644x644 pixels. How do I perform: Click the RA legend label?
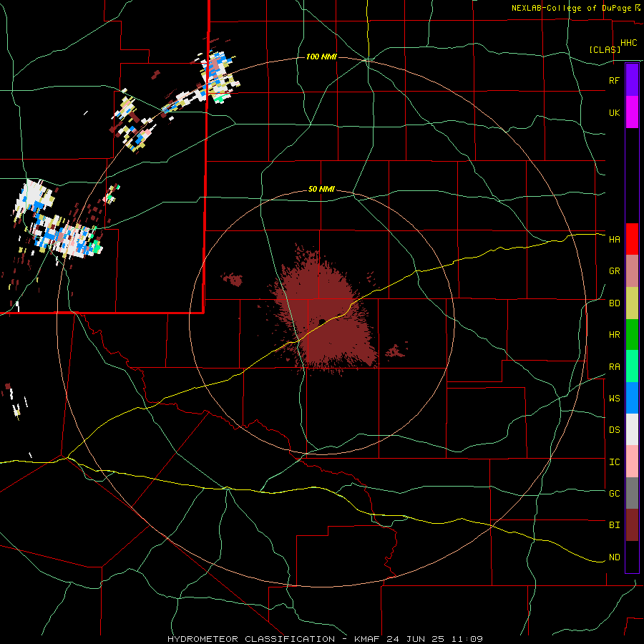[x=614, y=367]
